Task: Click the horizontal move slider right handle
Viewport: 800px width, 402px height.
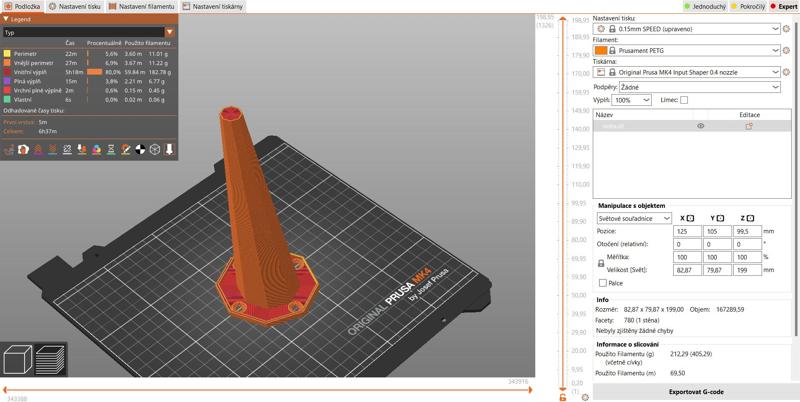Action: [x=530, y=390]
